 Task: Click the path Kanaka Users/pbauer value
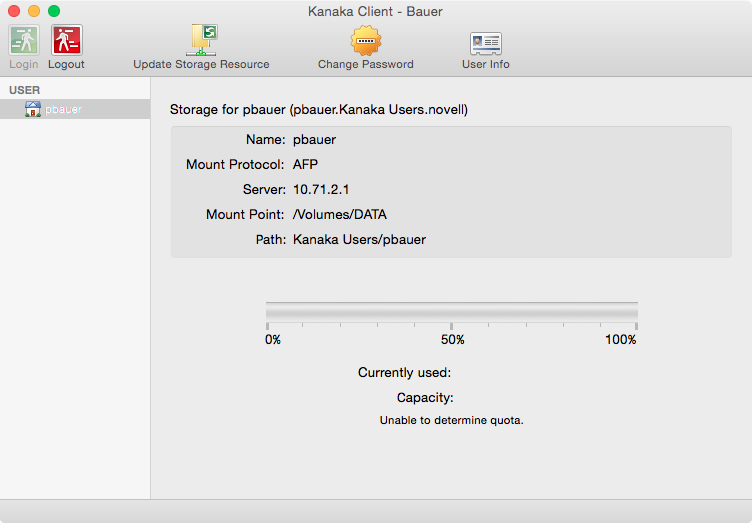(x=359, y=240)
